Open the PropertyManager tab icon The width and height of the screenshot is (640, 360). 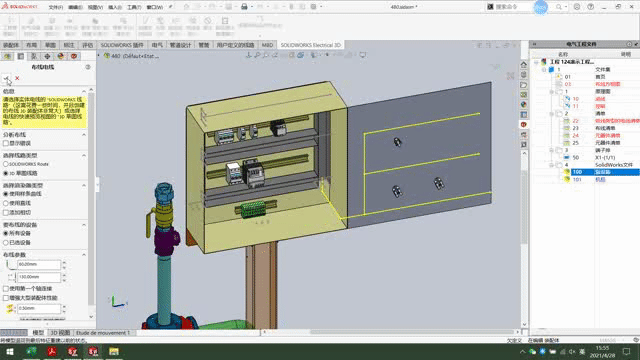(x=21, y=56)
